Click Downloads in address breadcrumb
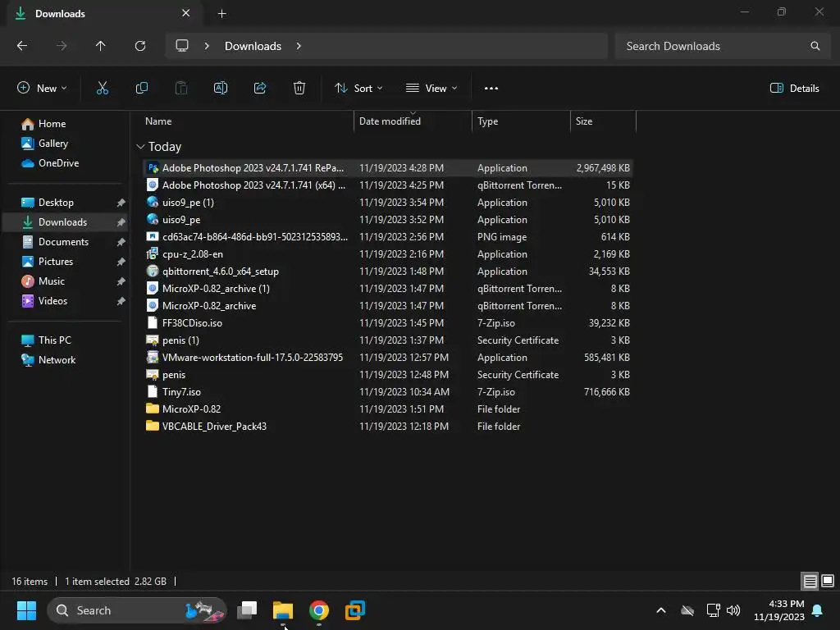 253,46
